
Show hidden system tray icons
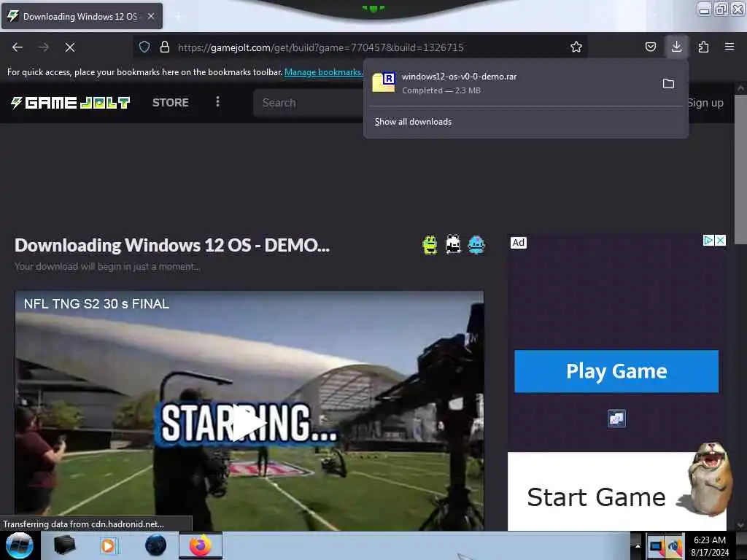(638, 546)
